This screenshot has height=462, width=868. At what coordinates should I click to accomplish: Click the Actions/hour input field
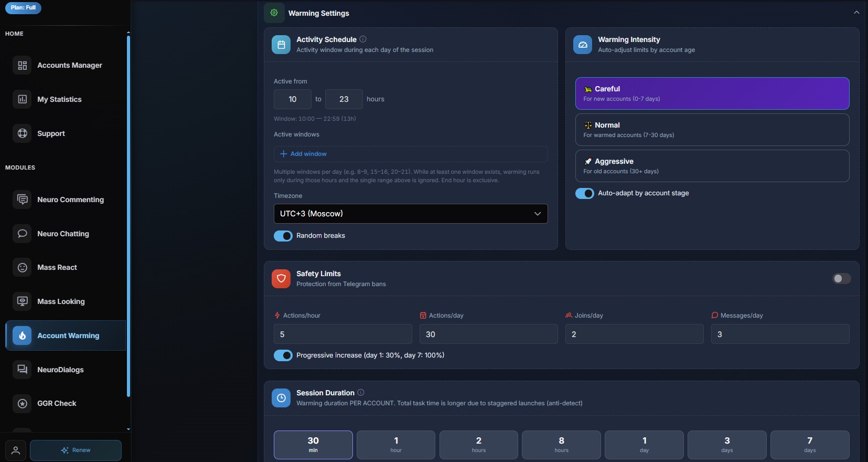pos(343,334)
